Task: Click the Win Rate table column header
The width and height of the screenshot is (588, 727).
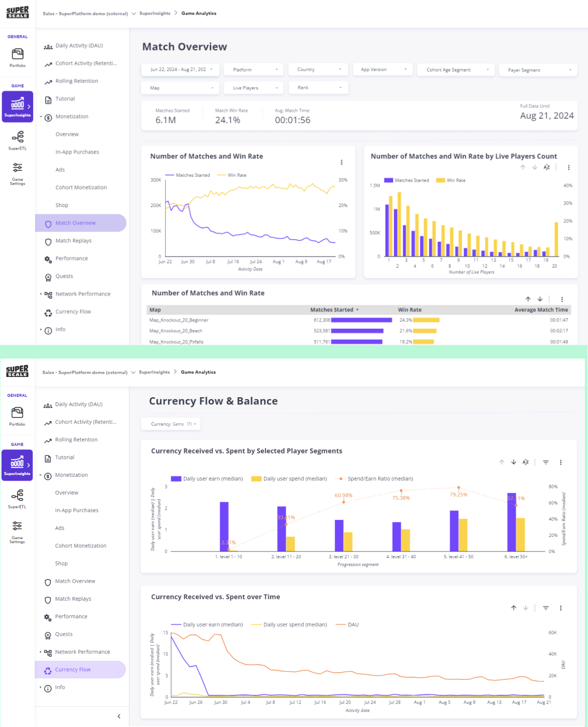Action: click(409, 310)
